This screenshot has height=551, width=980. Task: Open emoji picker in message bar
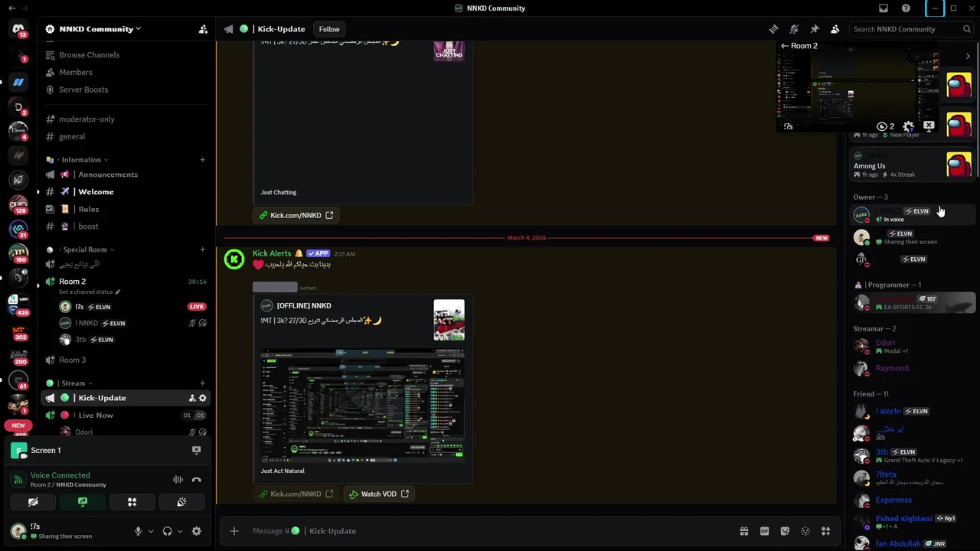coord(805,531)
